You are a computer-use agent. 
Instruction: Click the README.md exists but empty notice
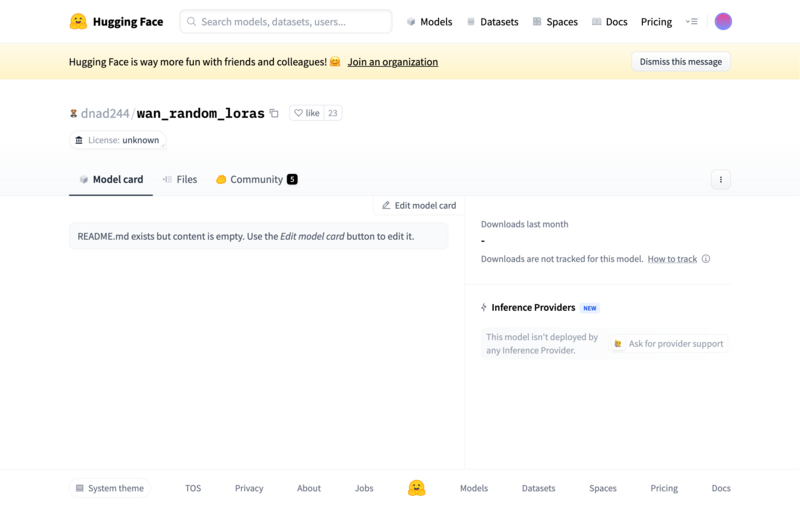pos(259,236)
